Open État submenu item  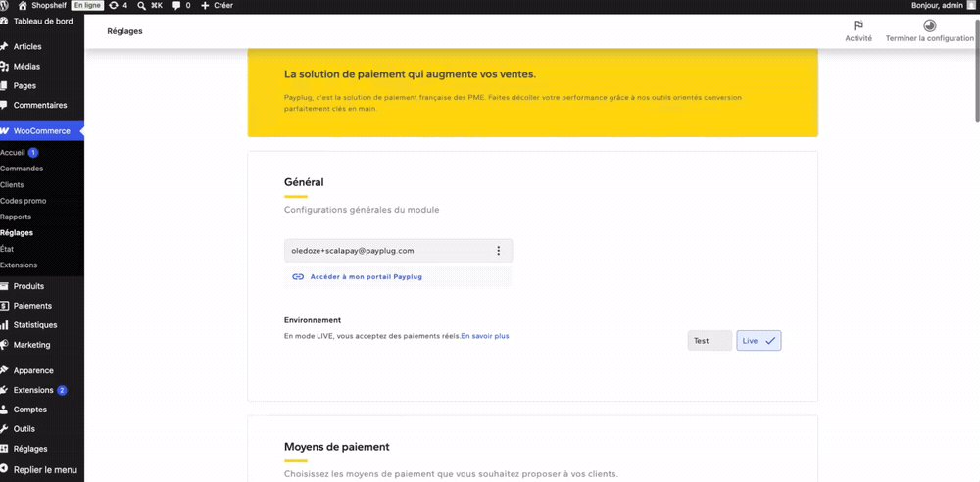(x=7, y=249)
